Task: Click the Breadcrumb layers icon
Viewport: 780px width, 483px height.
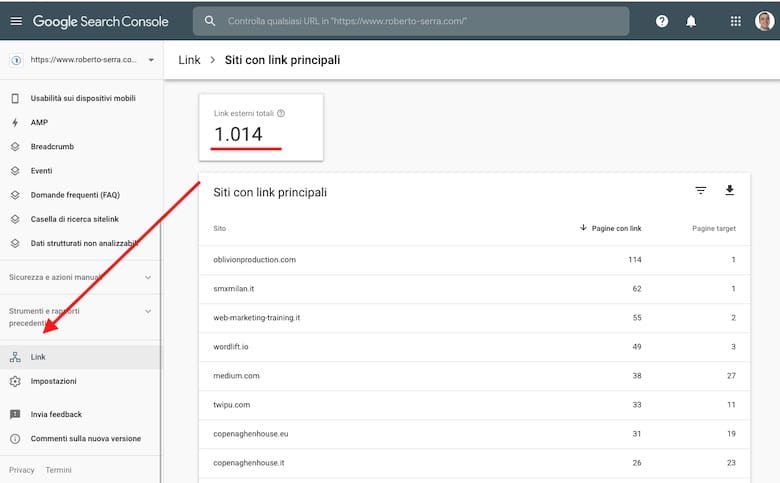Action: 15,146
